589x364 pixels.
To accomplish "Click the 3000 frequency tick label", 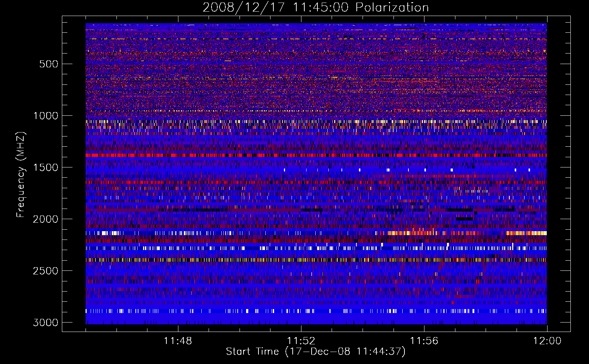I will pyautogui.click(x=46, y=323).
